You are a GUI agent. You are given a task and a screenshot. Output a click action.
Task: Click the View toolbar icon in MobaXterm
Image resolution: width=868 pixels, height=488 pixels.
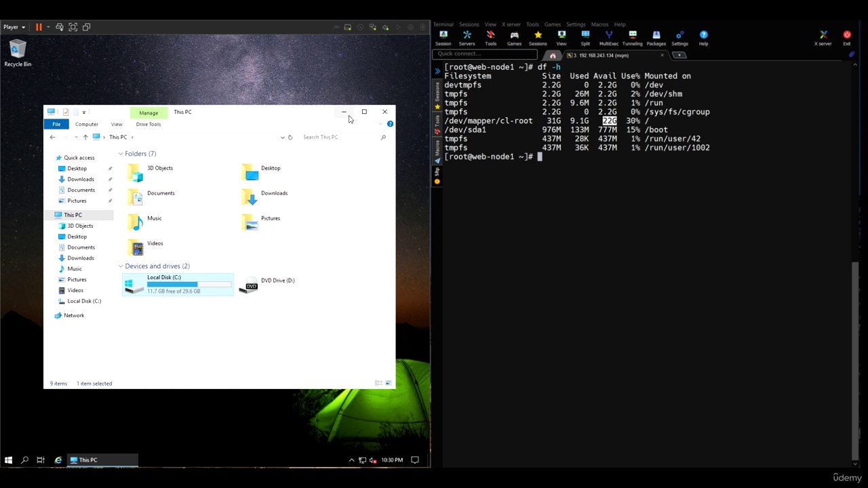[x=561, y=38]
